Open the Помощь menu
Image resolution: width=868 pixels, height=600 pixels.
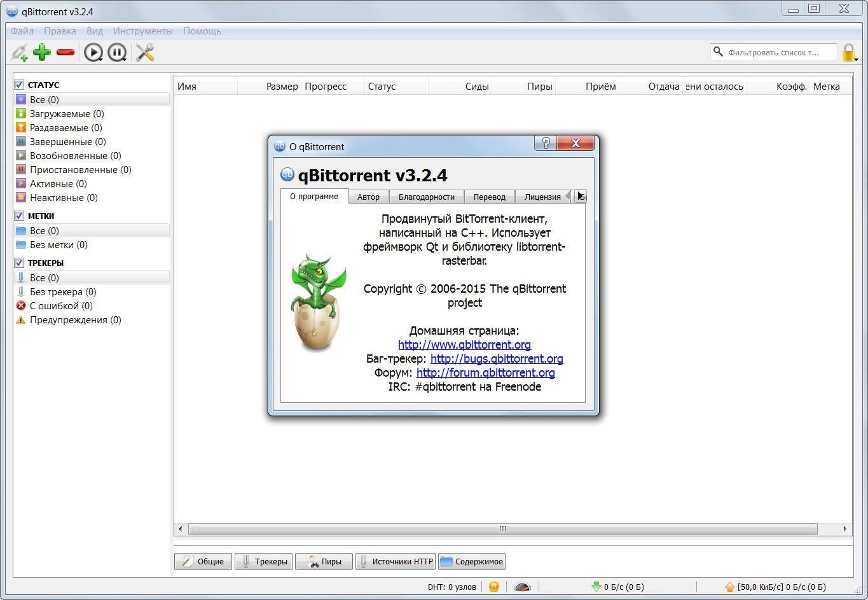[202, 31]
